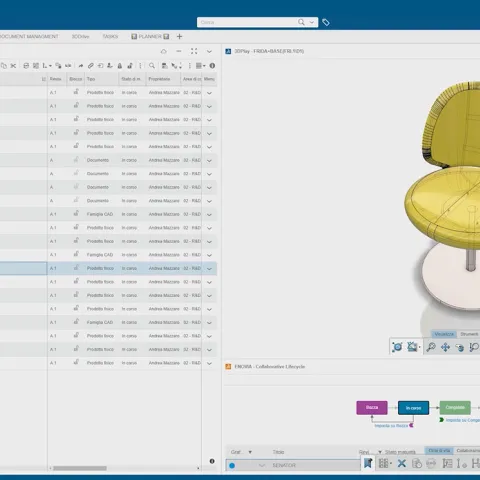
Task: Expand the chevron next to SENATOR
Action: point(262,465)
